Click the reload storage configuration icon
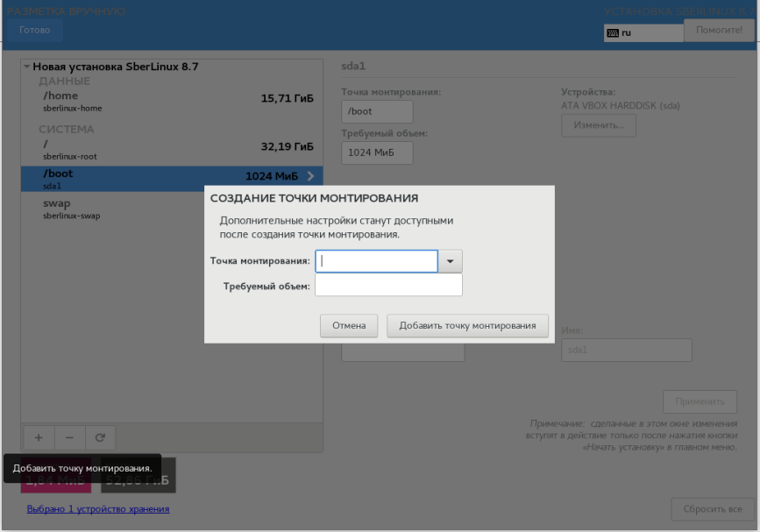The width and height of the screenshot is (760, 532). (100, 436)
